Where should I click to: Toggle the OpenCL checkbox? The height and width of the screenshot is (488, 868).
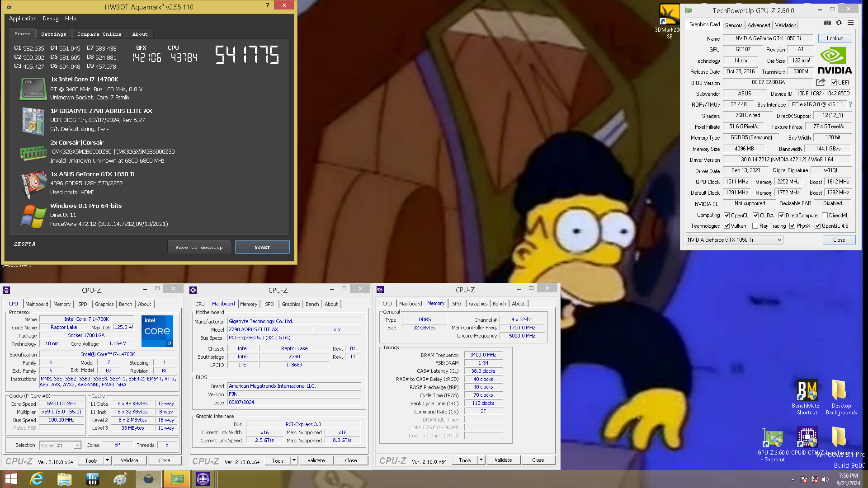(727, 216)
